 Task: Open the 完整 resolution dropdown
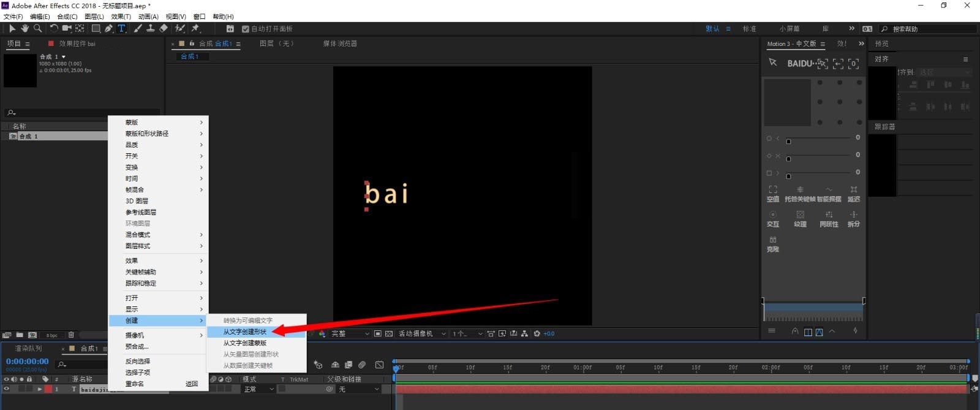click(350, 333)
